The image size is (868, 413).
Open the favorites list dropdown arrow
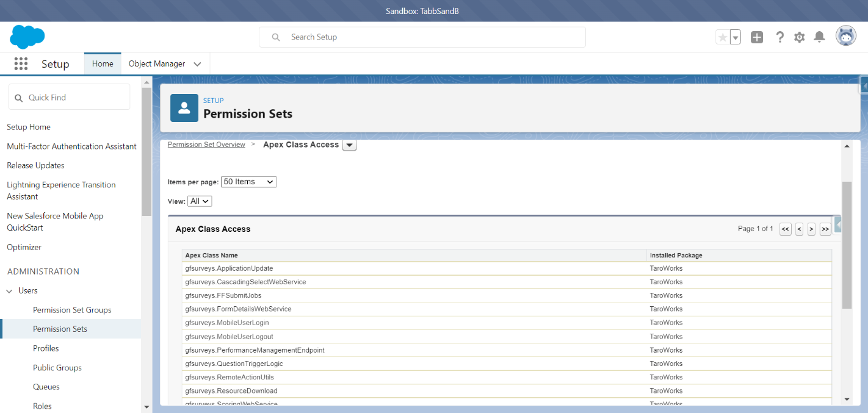[x=736, y=37]
